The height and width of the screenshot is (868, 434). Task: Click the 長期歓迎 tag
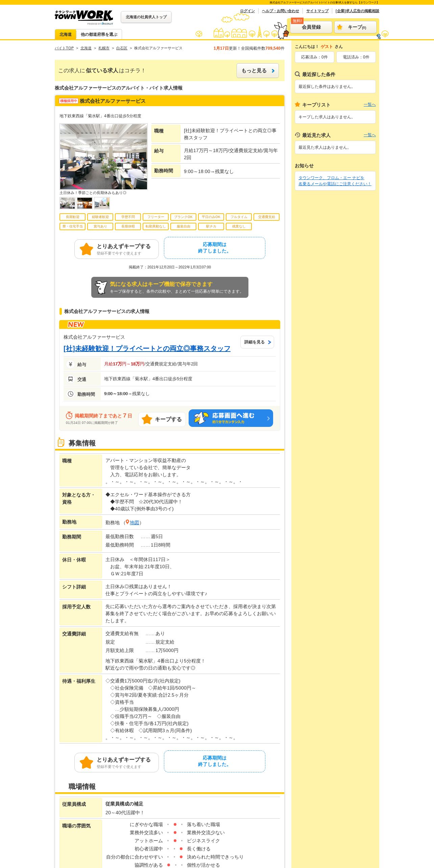point(72,217)
